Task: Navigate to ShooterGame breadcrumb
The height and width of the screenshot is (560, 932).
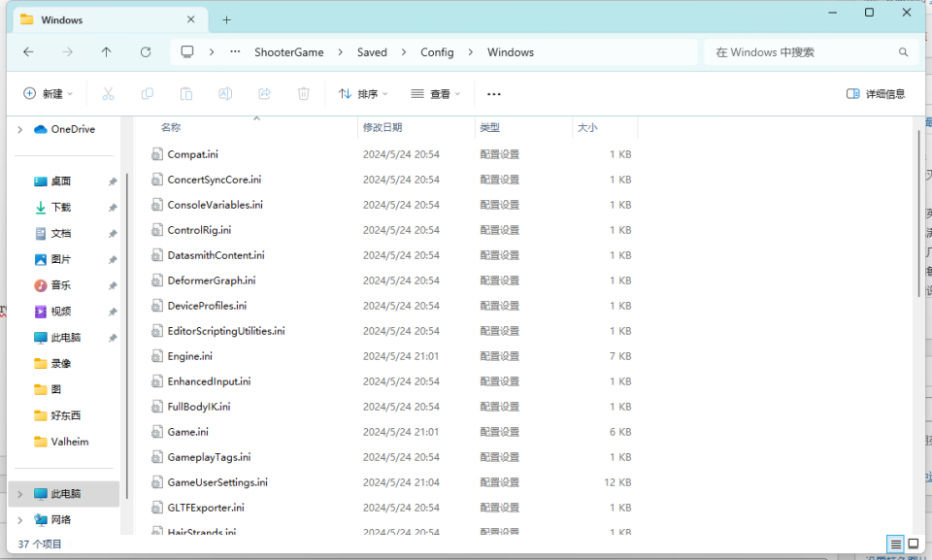Action: (289, 52)
